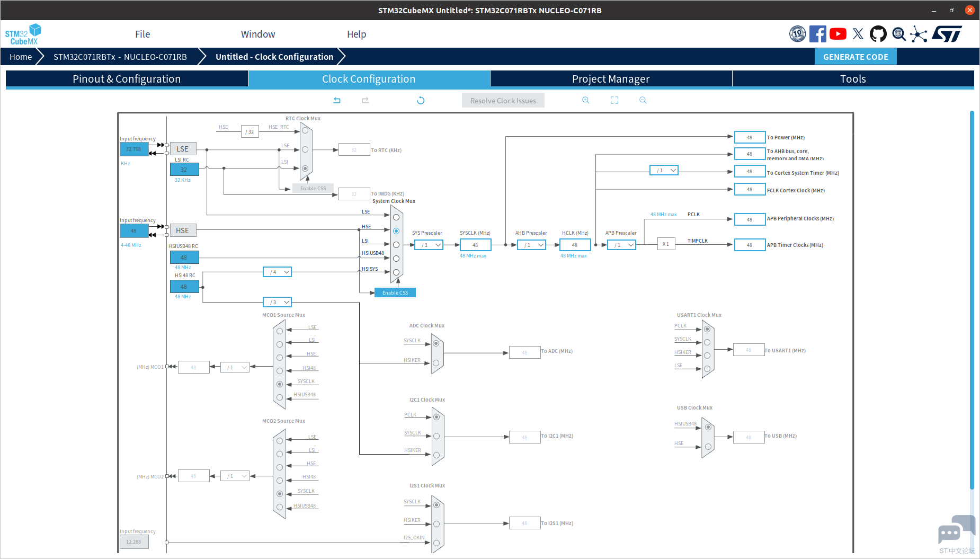Select HSIKER in I2S1 Clock Mux

click(436, 524)
